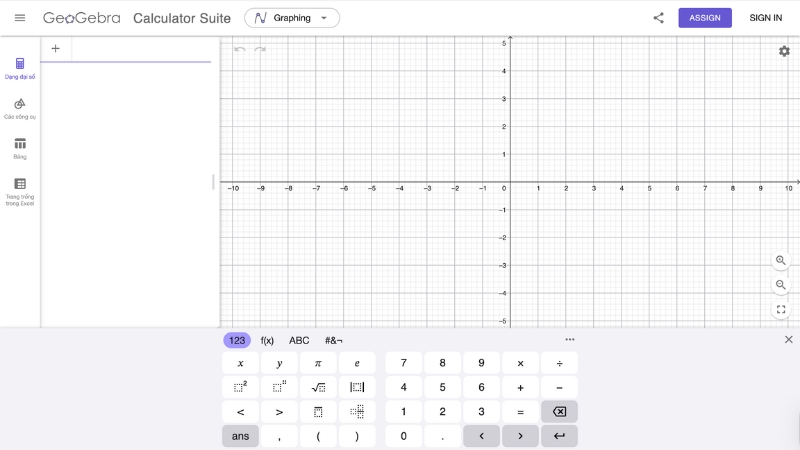Add a new item with plus
This screenshot has width=800, height=450.
[x=55, y=48]
